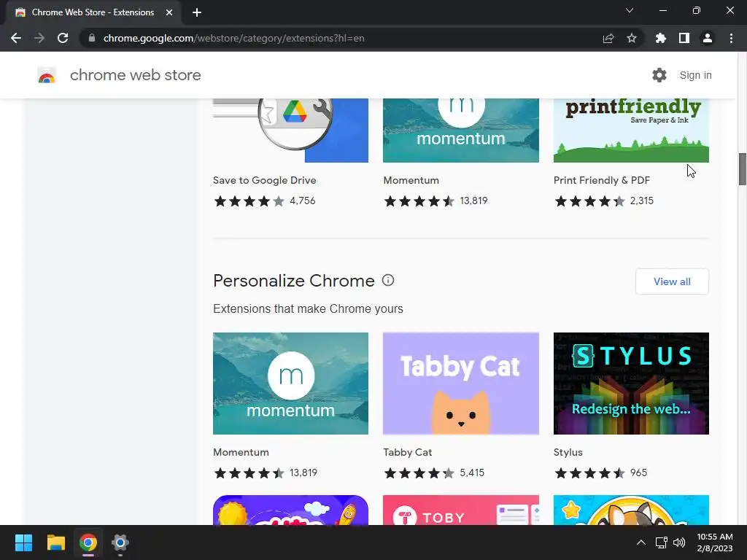Click Stylus's 965 rating count
This screenshot has width=747, height=560.
pos(638,472)
